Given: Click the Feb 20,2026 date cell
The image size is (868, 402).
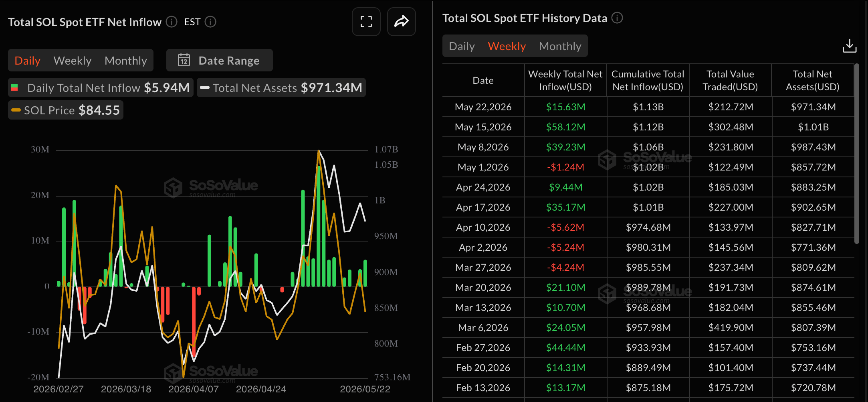Looking at the screenshot, I should (483, 367).
